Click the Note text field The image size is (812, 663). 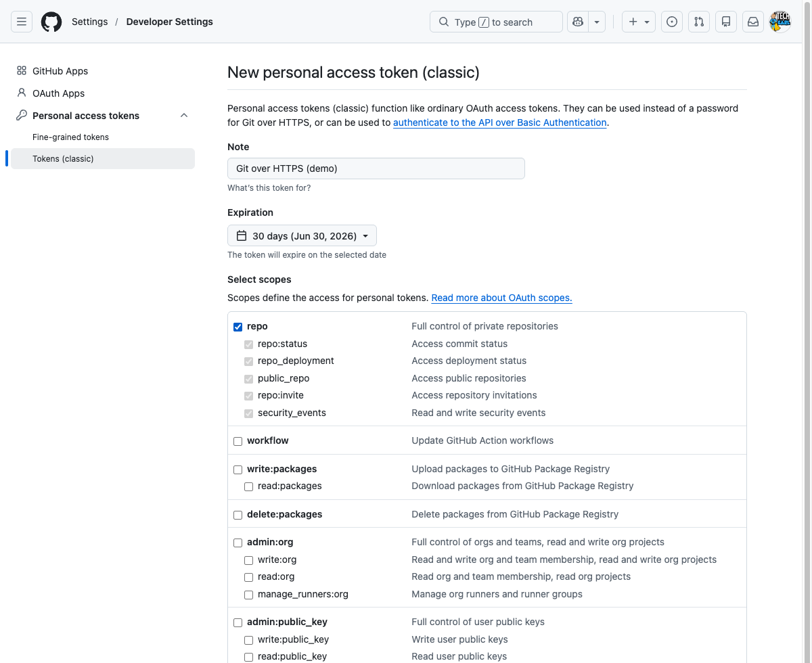[x=376, y=168]
